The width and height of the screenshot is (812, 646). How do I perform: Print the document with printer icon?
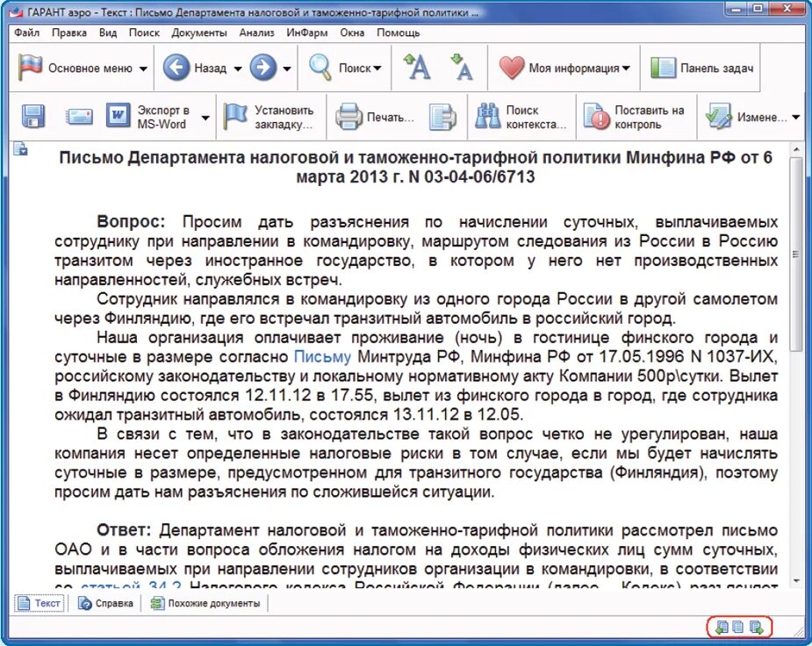375,117
